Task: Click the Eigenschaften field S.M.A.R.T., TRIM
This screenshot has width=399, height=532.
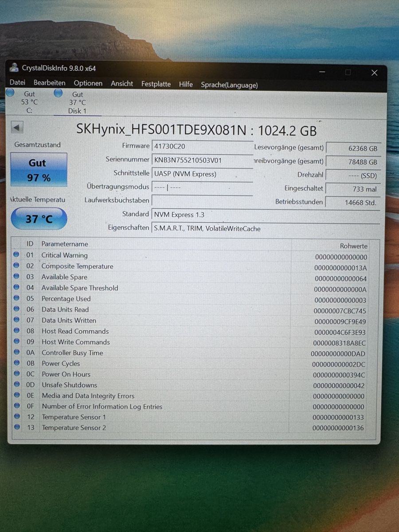Action: tap(266, 229)
